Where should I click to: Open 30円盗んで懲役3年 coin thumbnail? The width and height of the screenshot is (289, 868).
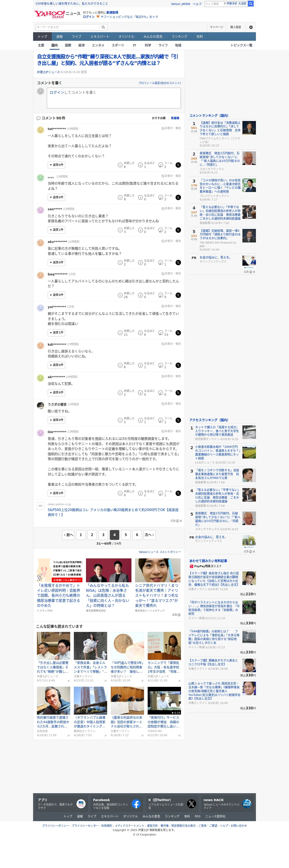127,646
